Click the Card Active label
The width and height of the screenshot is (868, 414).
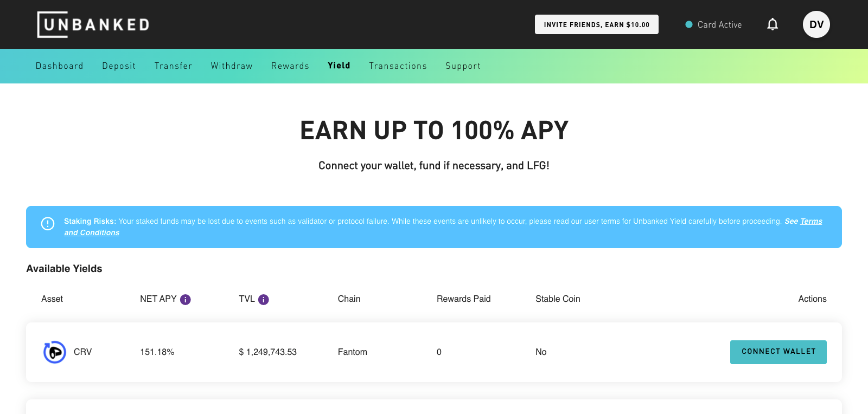coord(719,24)
